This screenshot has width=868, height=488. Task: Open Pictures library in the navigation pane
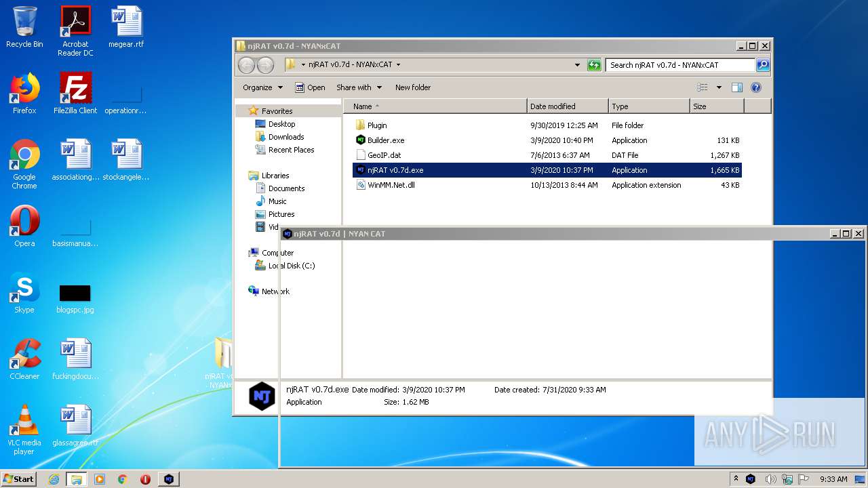281,214
